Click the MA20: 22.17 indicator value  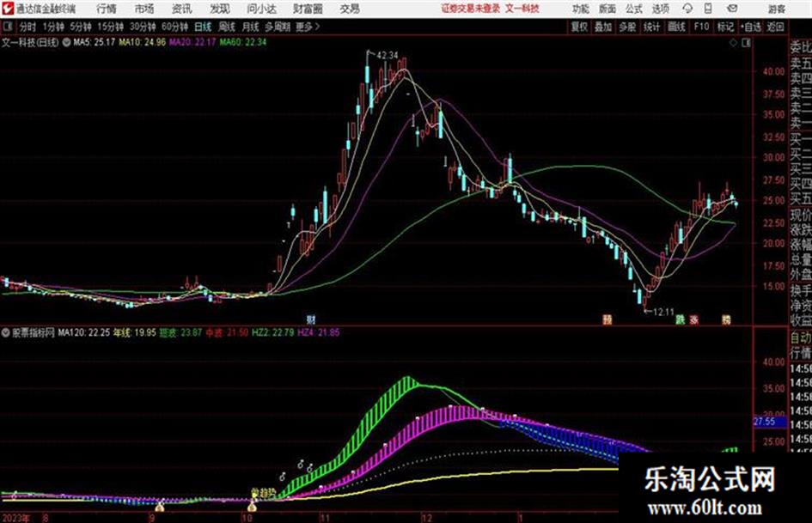coord(192,42)
